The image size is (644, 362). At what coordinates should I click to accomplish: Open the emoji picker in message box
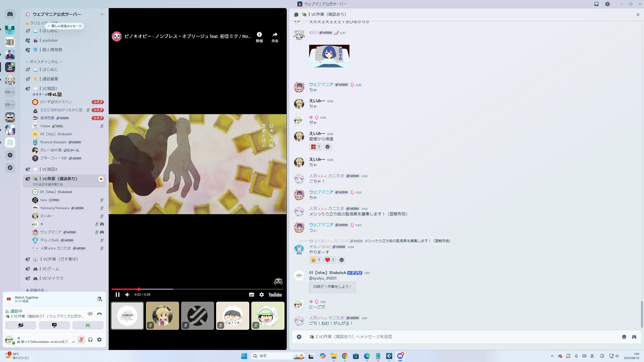(x=624, y=337)
